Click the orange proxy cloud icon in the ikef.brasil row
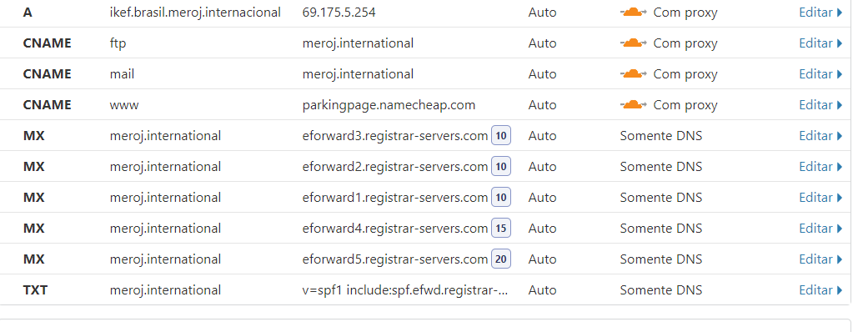This screenshot has height=332, width=868. (634, 13)
